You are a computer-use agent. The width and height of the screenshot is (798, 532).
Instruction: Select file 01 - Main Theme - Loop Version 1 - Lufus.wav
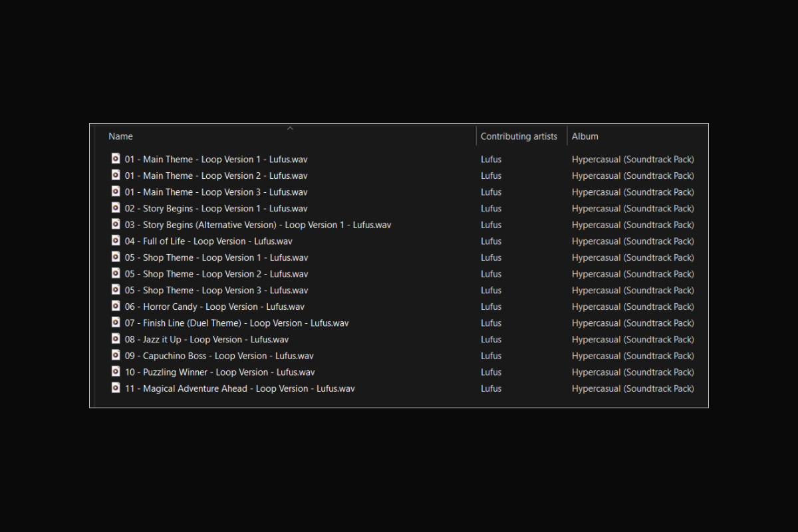(216, 160)
